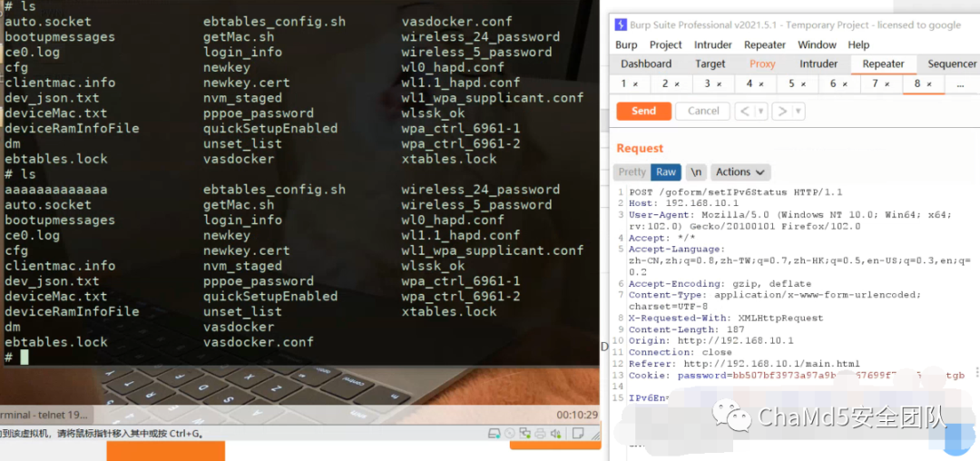
Task: Open the ... overflow Repeater tab
Action: pyautogui.click(x=960, y=83)
